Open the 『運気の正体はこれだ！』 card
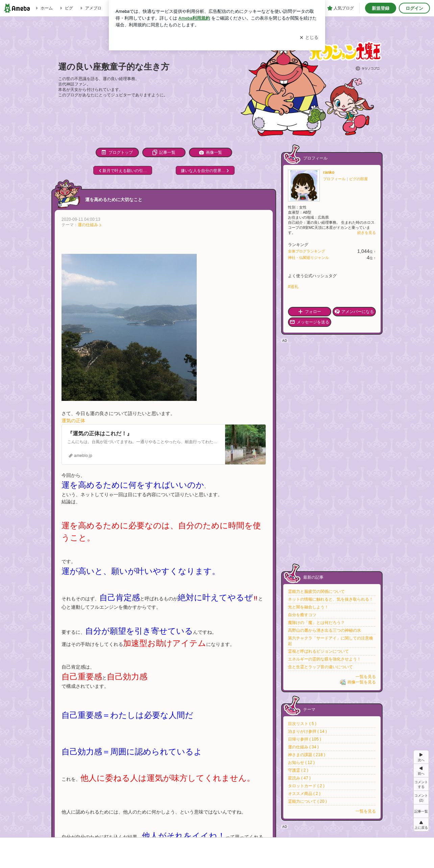This screenshot has height=868, width=434. click(x=164, y=444)
